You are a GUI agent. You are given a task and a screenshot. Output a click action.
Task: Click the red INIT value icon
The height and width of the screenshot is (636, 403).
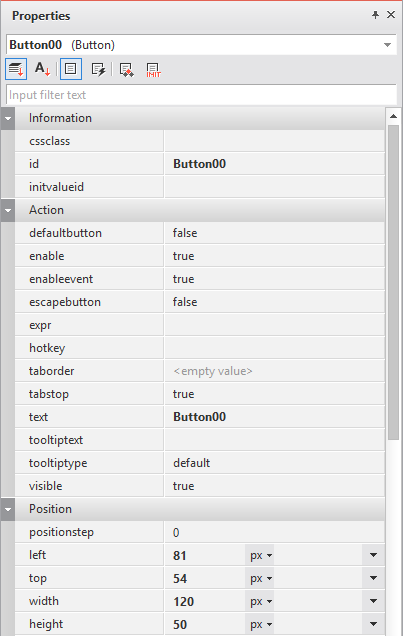pyautogui.click(x=153, y=69)
